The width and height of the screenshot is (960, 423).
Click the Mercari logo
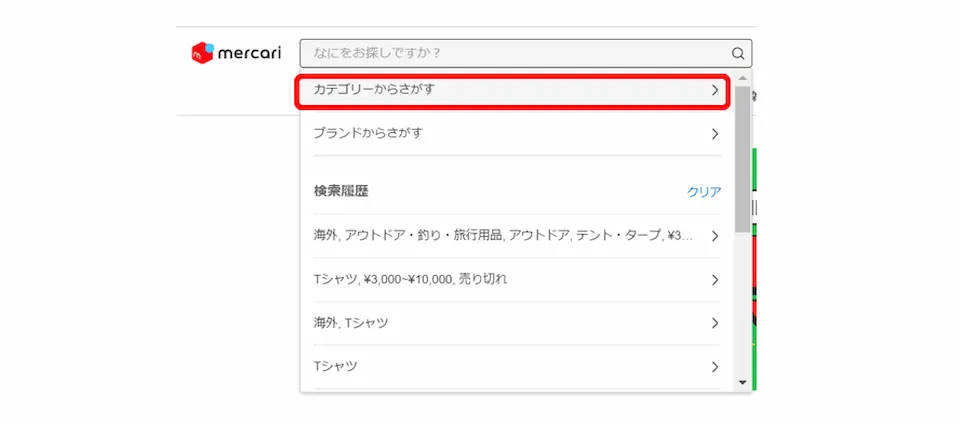[236, 53]
